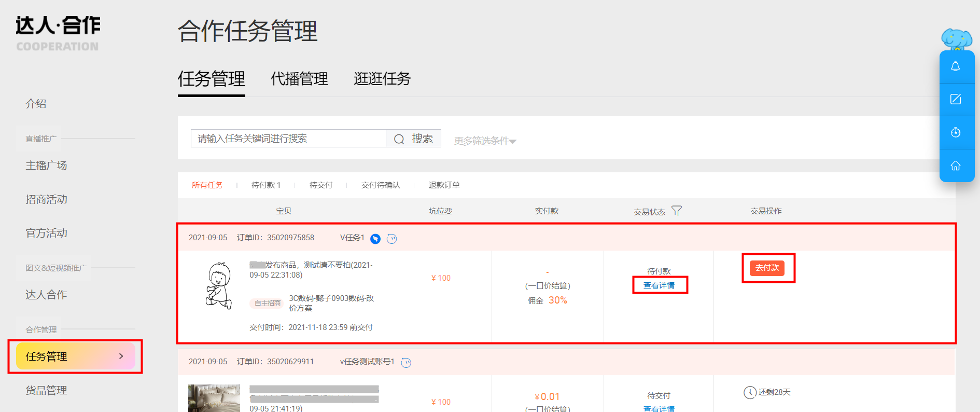This screenshot has height=412, width=980.
Task: Open 查看详情 link under 待付款
Action: 659,285
